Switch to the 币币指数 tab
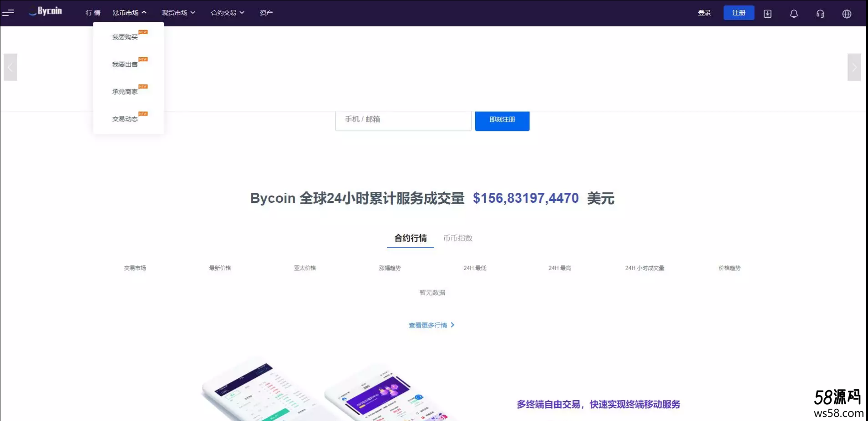Screen dimensions: 868x421 click(458, 238)
